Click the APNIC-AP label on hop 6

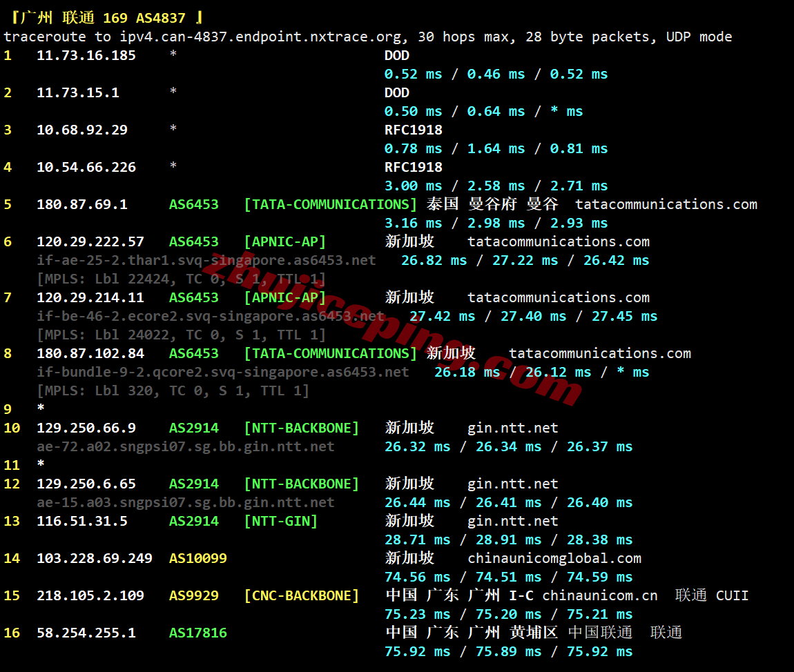[x=284, y=242]
